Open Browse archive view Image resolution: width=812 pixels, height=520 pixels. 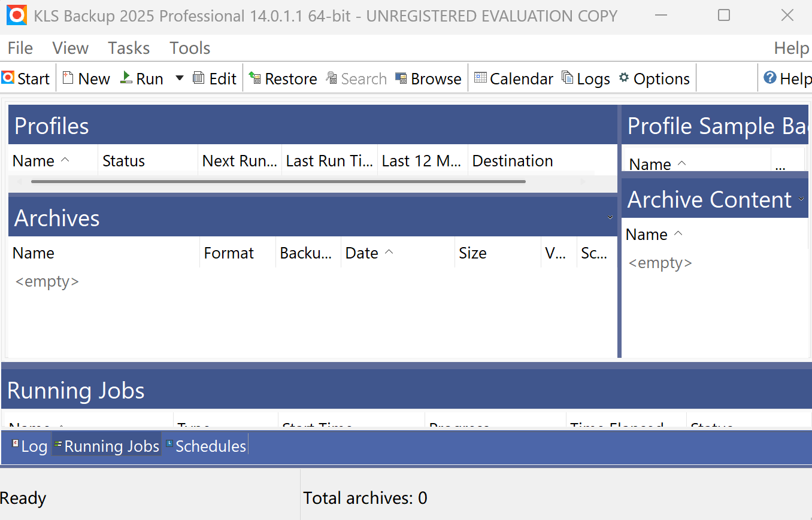click(x=428, y=78)
